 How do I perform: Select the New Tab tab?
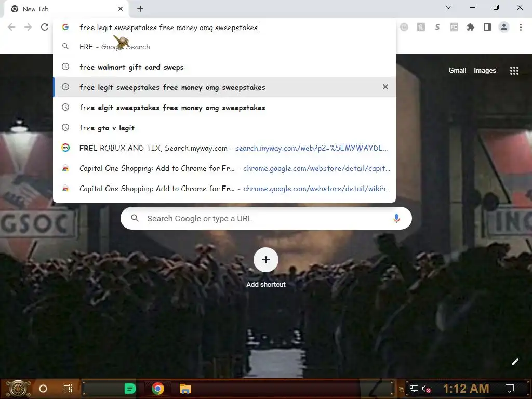[x=66, y=9]
